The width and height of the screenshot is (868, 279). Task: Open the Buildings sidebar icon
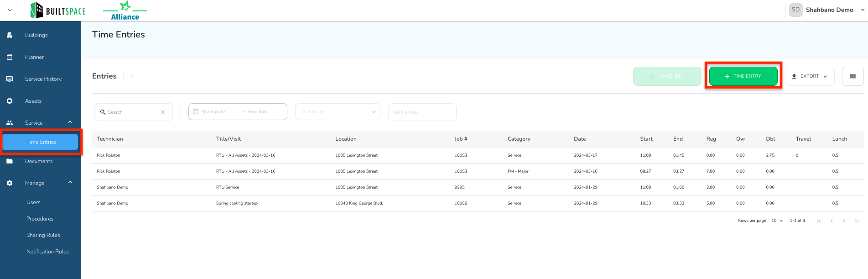(10, 35)
